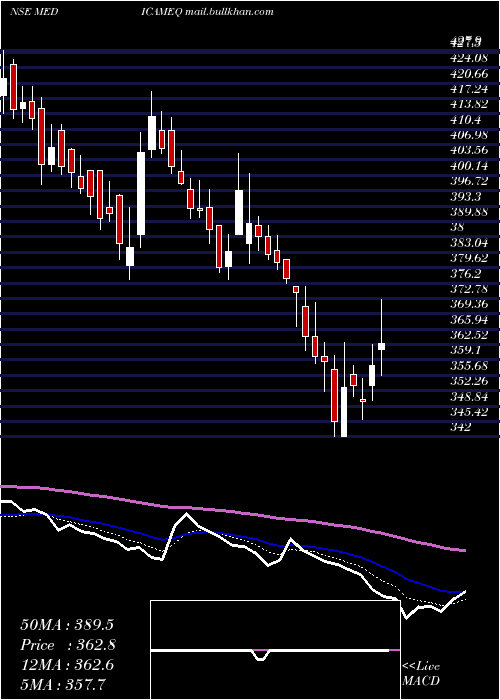The width and height of the screenshot is (500, 700).
Task: Click the mail.bullkhan.com text
Action: (x=227, y=12)
